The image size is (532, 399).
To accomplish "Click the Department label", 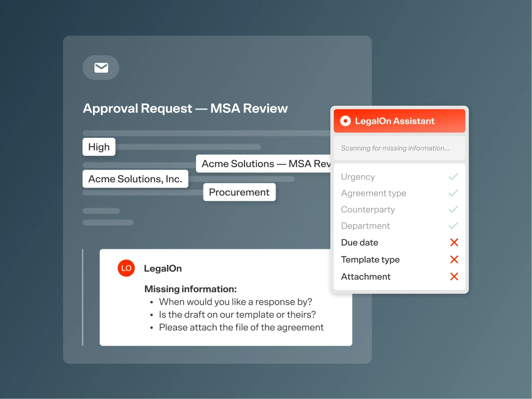I will click(365, 226).
